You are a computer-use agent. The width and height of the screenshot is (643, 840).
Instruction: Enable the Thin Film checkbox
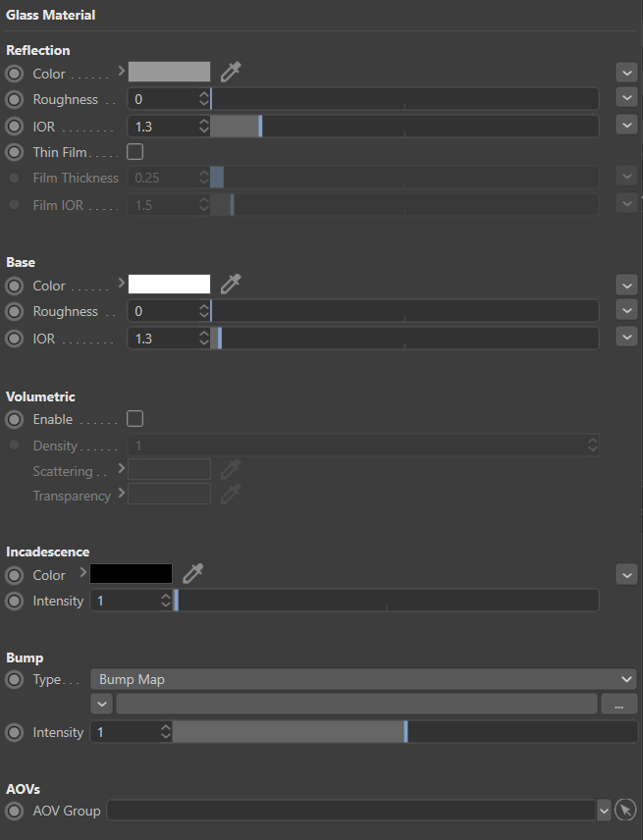[x=135, y=152]
